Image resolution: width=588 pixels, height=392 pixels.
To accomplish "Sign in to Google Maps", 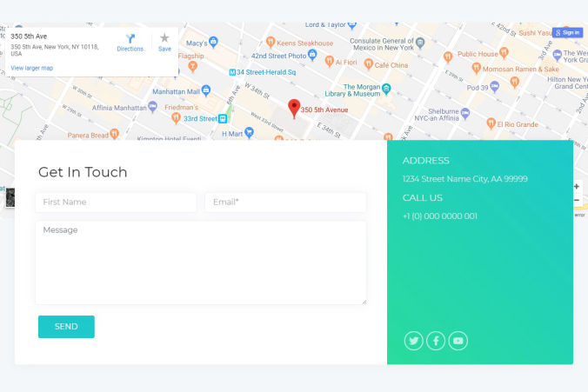I will (566, 32).
